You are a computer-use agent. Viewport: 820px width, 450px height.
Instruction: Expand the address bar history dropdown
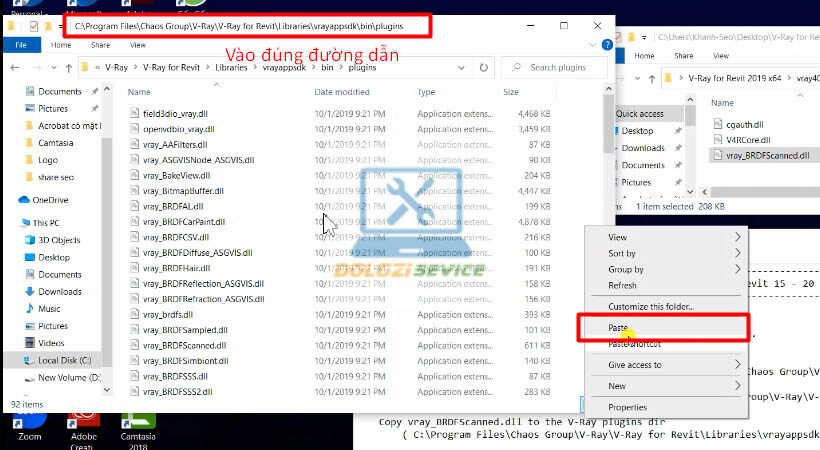click(x=461, y=68)
